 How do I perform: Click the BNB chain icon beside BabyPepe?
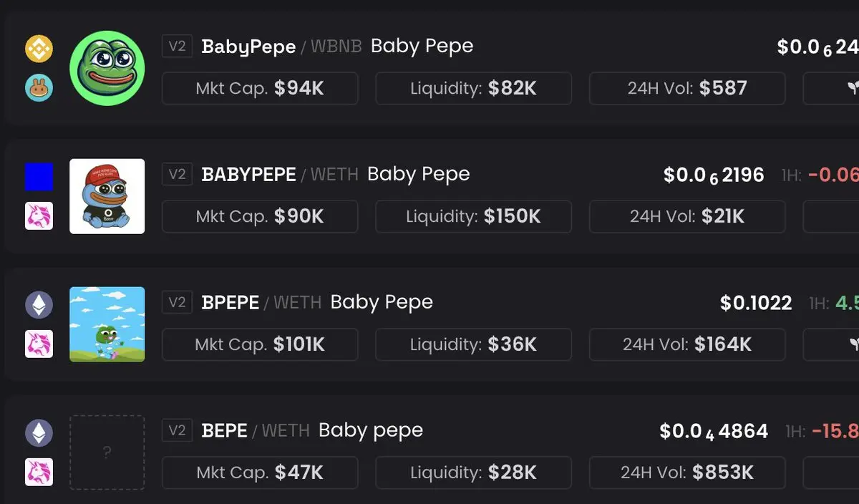39,49
